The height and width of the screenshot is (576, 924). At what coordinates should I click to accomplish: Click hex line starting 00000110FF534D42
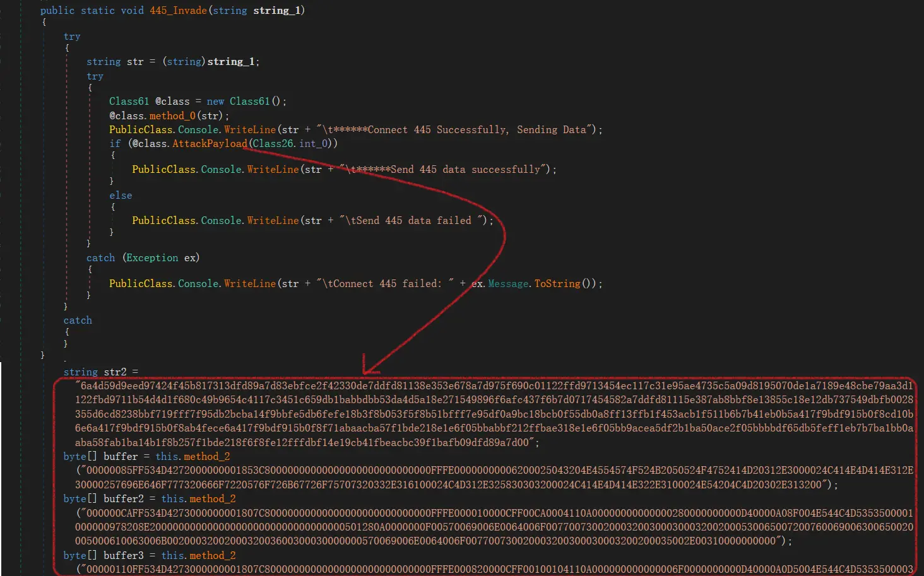pyautogui.click(x=494, y=570)
